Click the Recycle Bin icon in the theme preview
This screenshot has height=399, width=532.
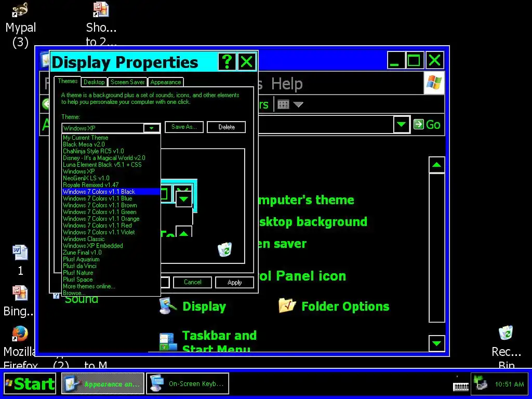tap(224, 249)
